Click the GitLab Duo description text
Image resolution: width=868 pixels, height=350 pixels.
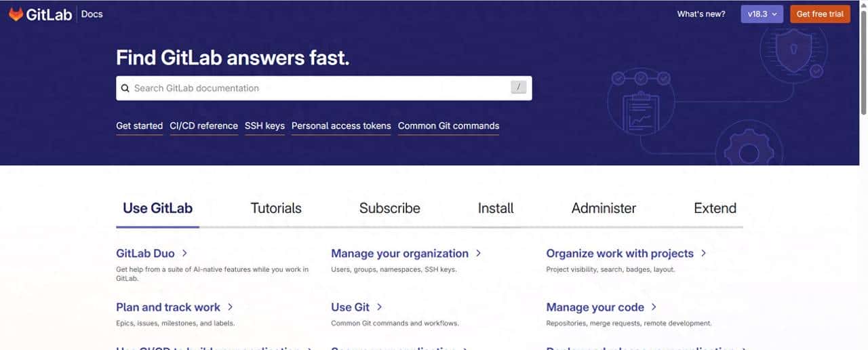pos(212,274)
